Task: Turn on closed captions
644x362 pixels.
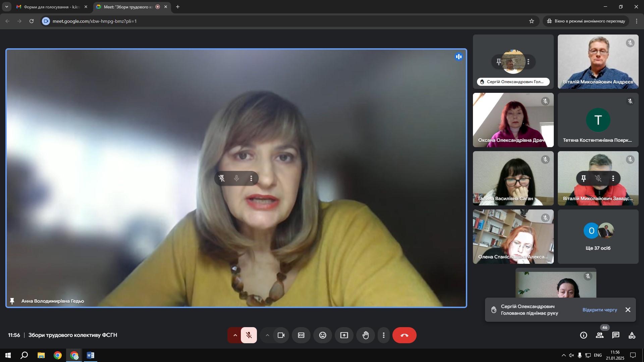Action: [x=301, y=335]
